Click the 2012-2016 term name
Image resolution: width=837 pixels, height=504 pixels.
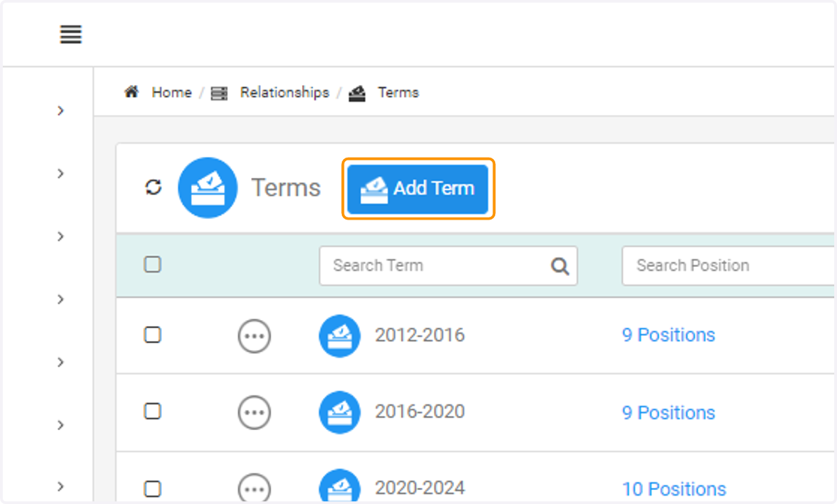(x=420, y=335)
